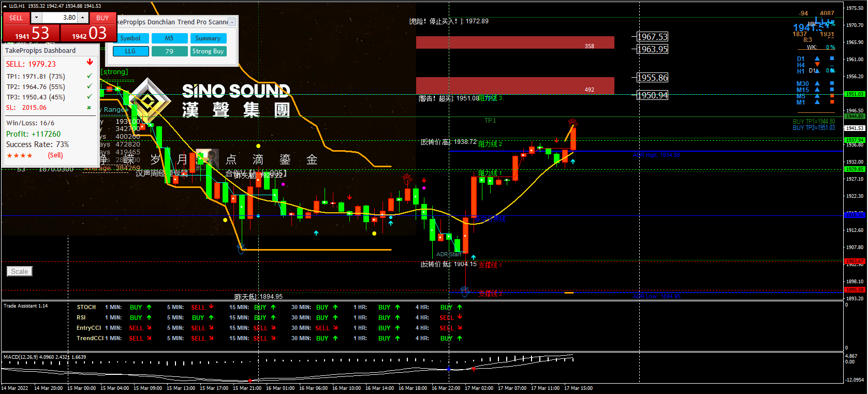
Task: Click the blue square in the D1 row
Action: pyautogui.click(x=832, y=59)
